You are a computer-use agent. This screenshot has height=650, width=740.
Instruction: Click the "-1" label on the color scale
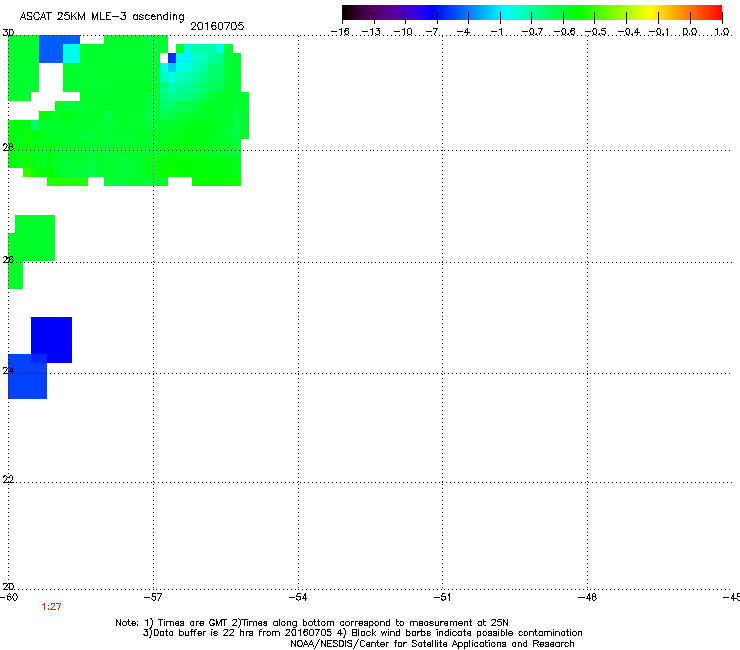pyautogui.click(x=496, y=32)
